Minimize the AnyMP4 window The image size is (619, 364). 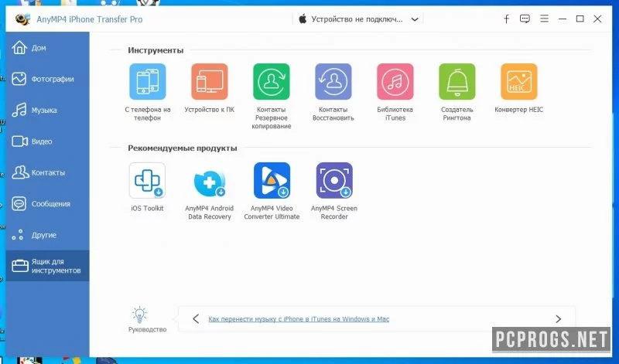[x=563, y=19]
